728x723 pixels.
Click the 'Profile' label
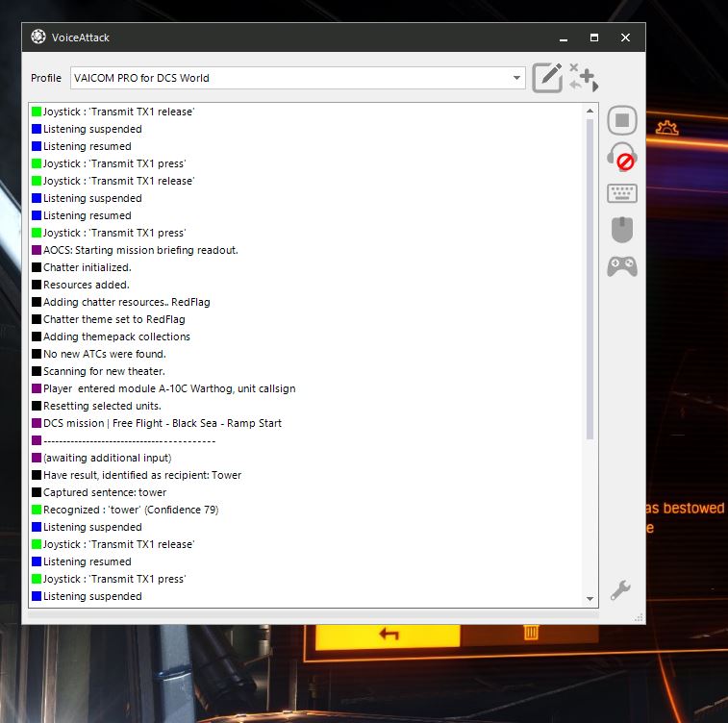46,78
